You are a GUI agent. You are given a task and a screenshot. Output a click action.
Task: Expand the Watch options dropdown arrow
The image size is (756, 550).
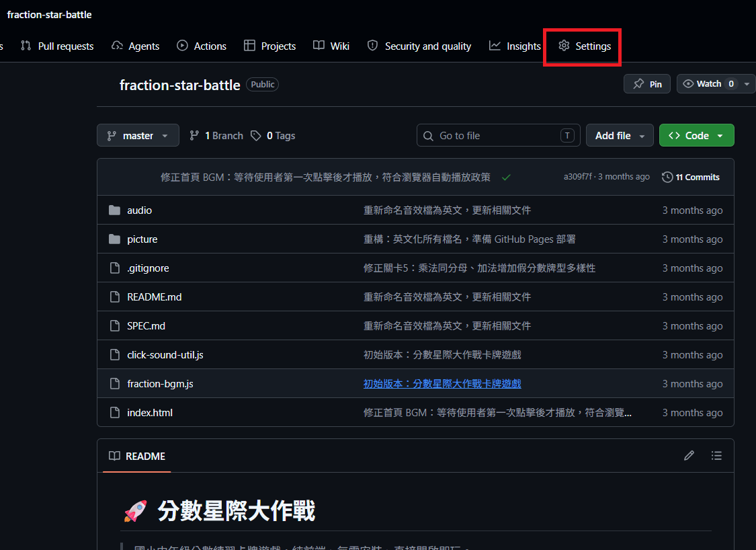pyautogui.click(x=747, y=84)
